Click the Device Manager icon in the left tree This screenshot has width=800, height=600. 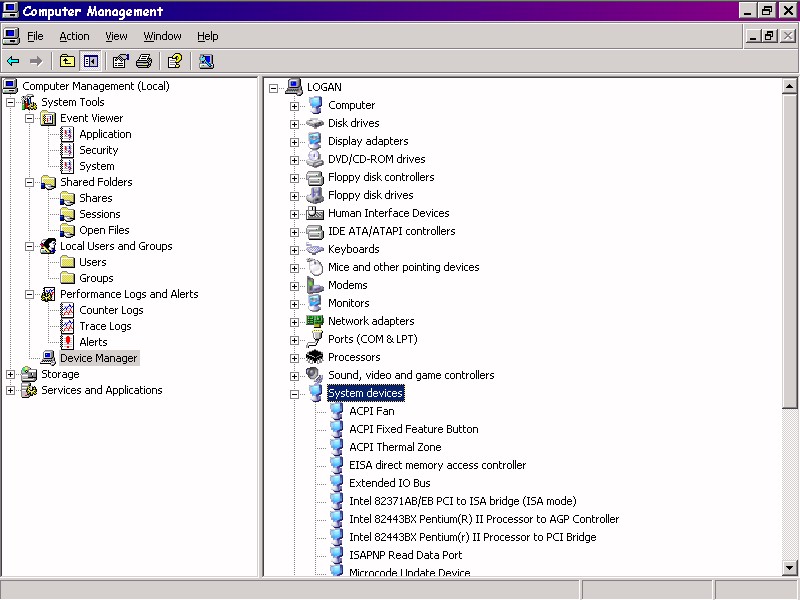pos(48,358)
